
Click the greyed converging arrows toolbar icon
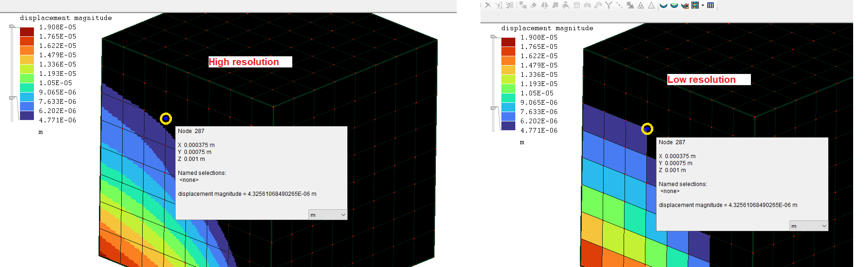point(609,5)
